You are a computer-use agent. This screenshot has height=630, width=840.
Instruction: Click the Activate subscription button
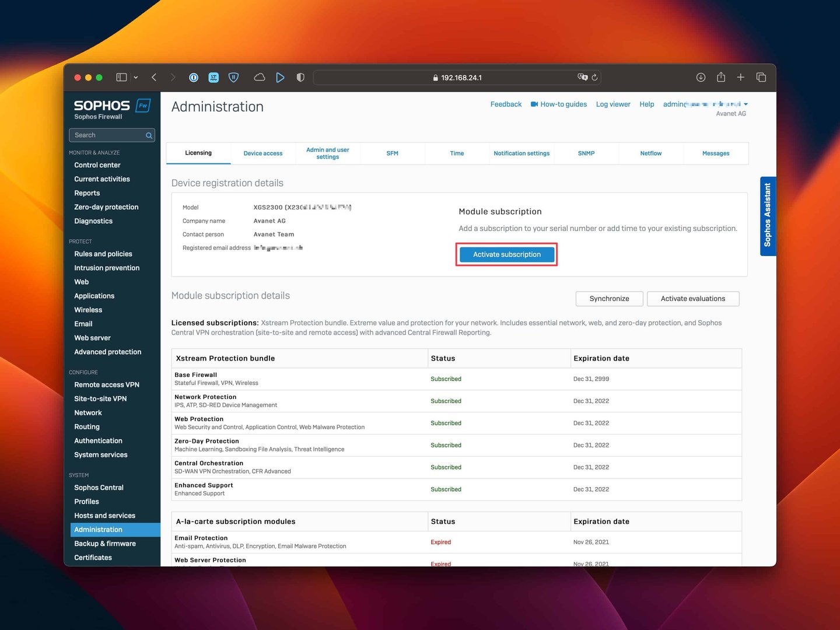507,254
